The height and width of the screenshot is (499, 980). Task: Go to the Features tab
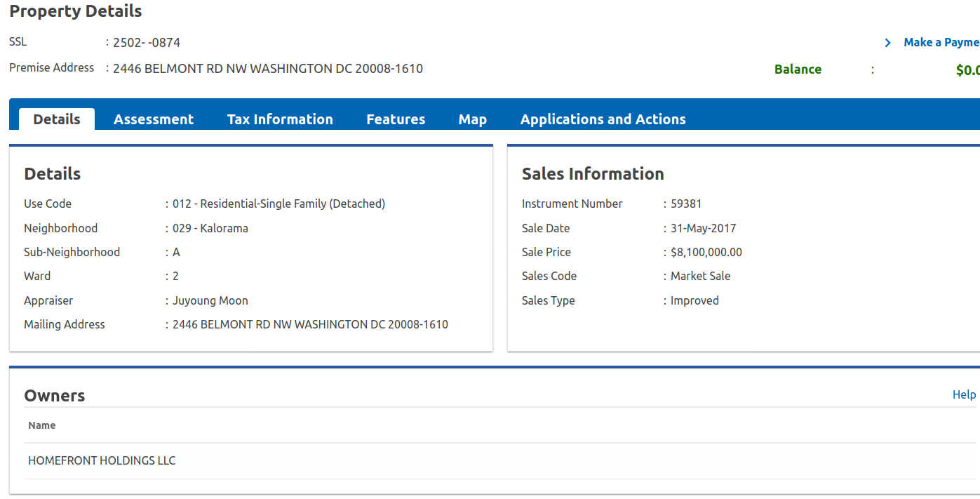396,119
